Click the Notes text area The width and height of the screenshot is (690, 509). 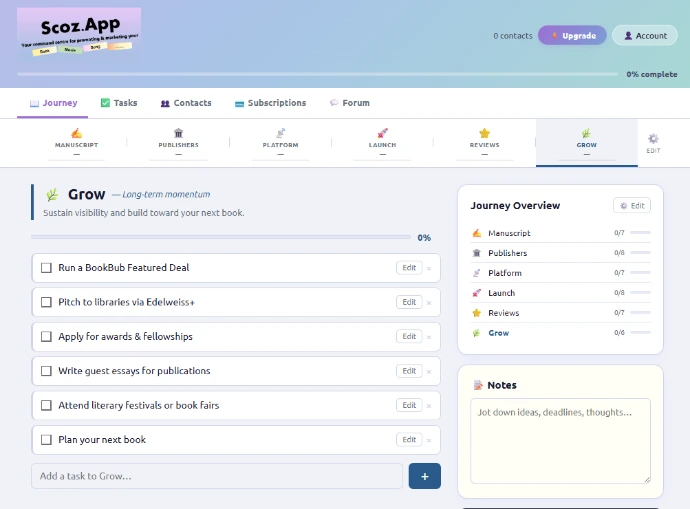[560, 441]
